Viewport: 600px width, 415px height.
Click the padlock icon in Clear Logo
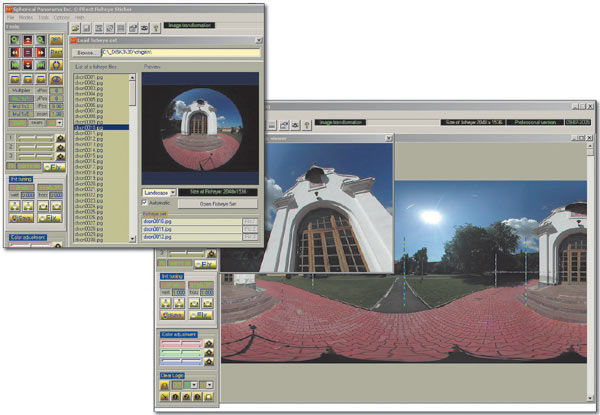pos(165,385)
